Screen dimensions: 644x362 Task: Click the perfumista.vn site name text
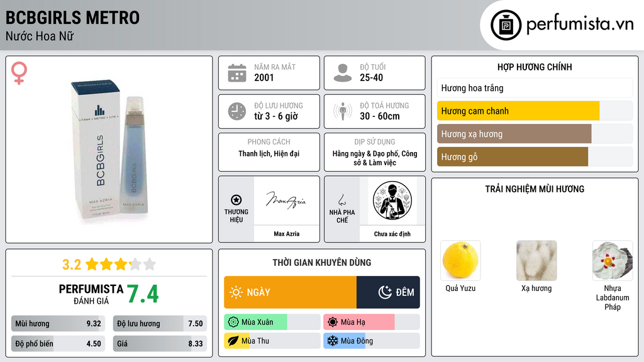580,24
